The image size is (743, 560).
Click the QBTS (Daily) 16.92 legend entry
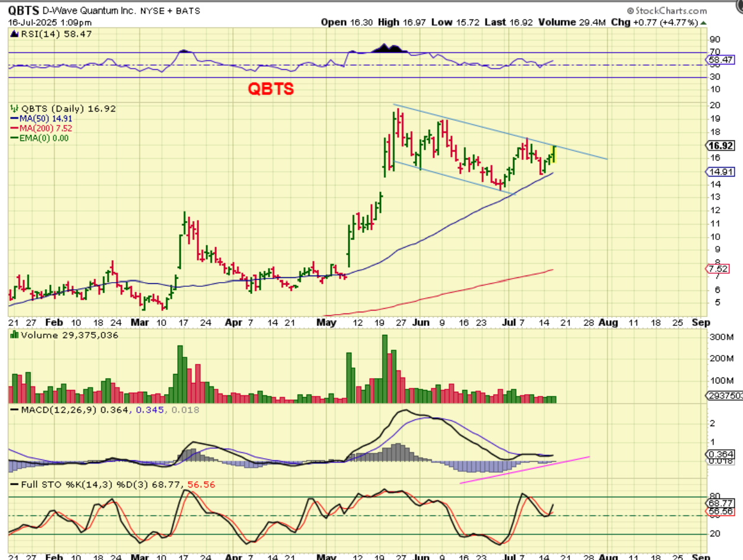tap(63, 108)
